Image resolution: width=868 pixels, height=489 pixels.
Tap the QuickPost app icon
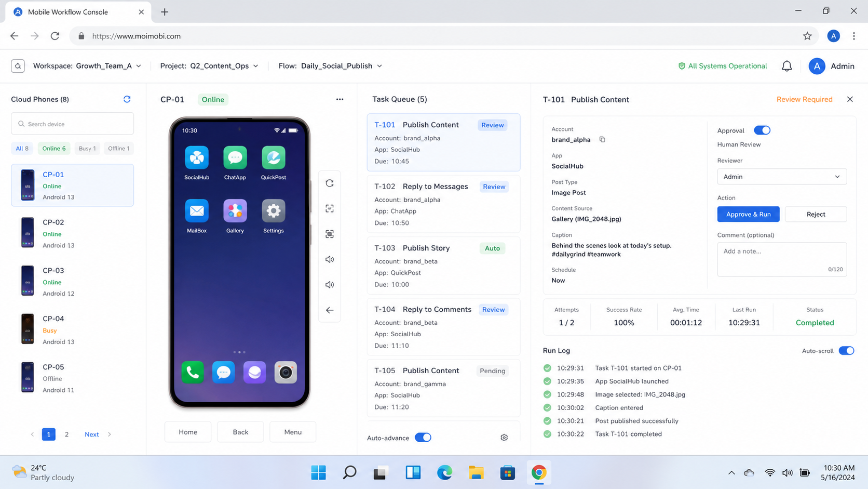click(x=274, y=158)
